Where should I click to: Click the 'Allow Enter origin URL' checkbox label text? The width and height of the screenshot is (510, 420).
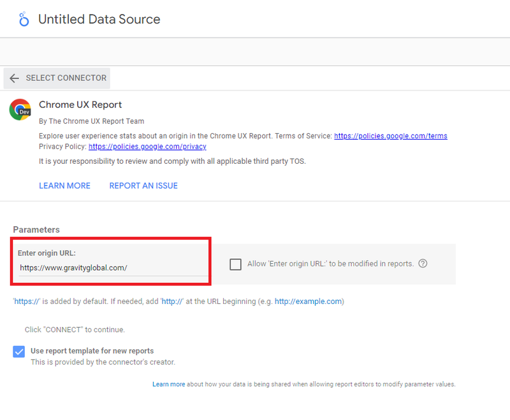(x=330, y=264)
